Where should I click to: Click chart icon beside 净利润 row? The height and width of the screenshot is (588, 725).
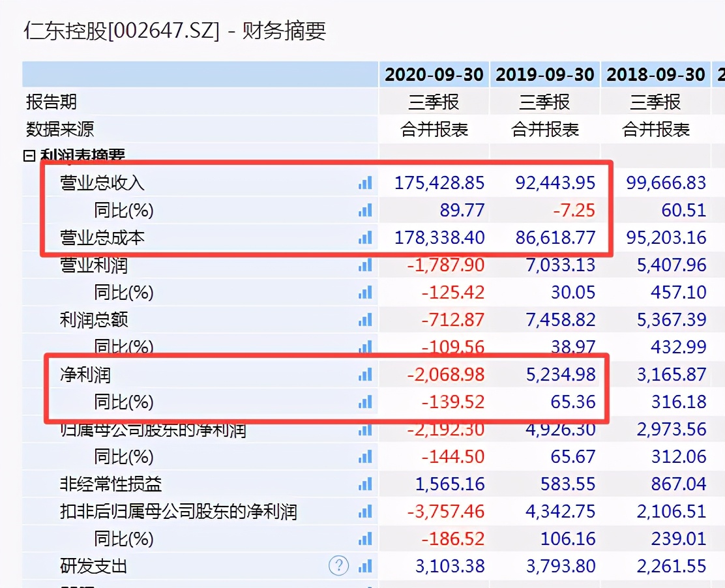tap(365, 375)
